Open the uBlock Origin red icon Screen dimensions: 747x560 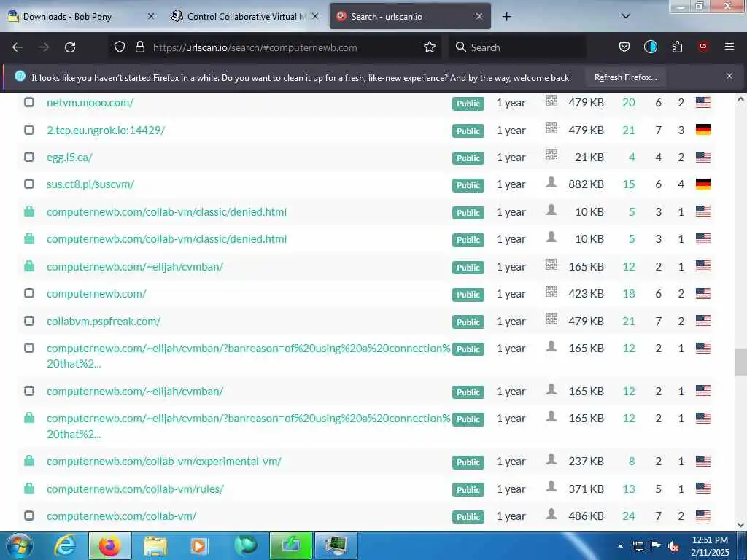point(703,47)
